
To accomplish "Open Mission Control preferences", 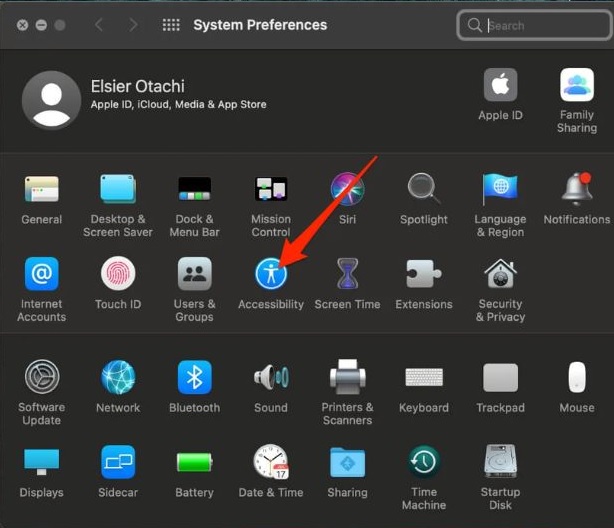I will click(271, 188).
